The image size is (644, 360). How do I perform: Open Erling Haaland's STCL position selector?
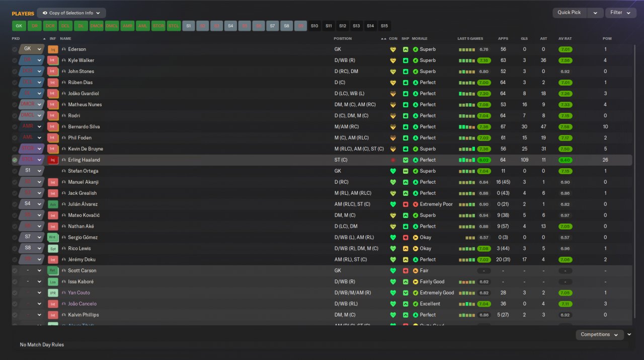point(31,160)
